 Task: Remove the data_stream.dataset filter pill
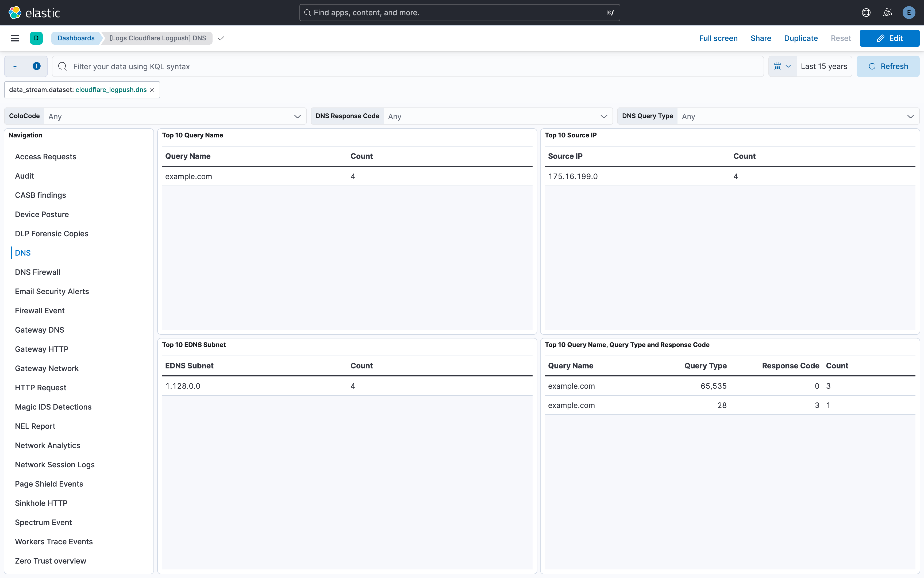152,90
